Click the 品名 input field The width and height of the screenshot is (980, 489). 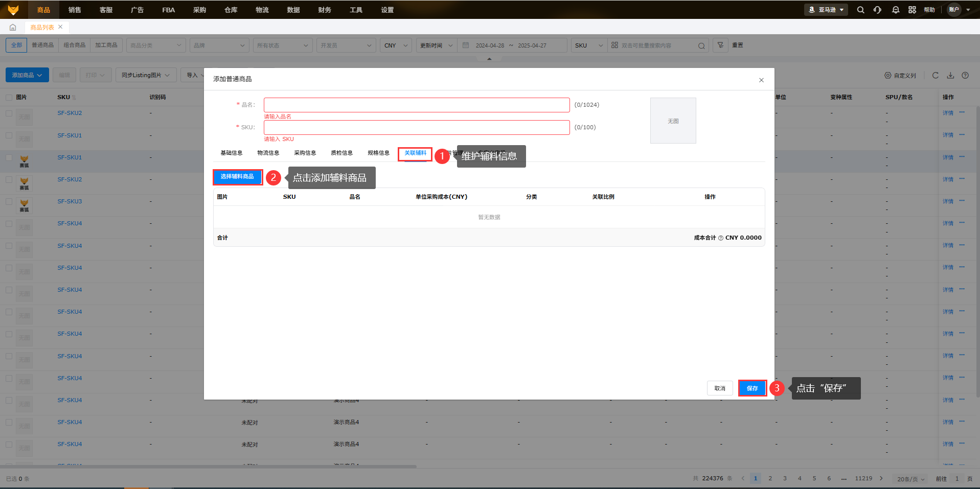(x=417, y=105)
